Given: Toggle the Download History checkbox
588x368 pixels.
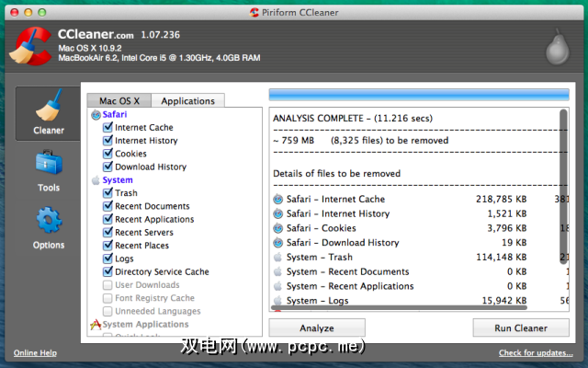Looking at the screenshot, I should pyautogui.click(x=107, y=167).
